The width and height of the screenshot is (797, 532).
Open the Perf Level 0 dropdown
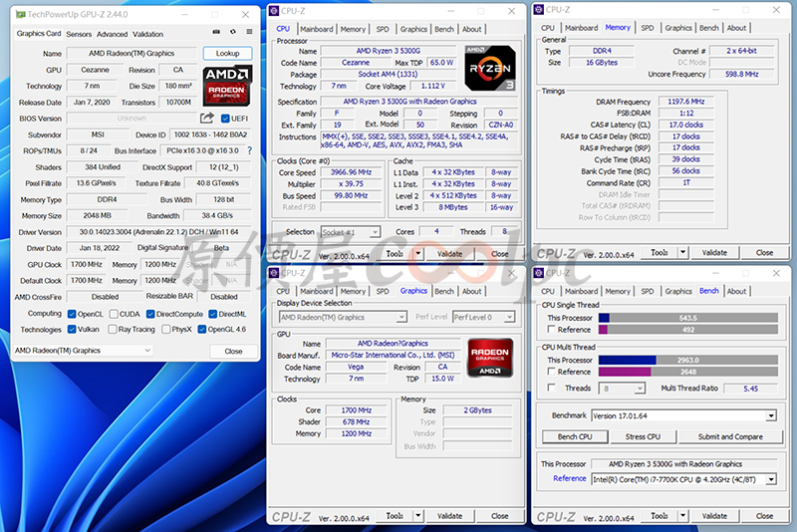coord(483,317)
